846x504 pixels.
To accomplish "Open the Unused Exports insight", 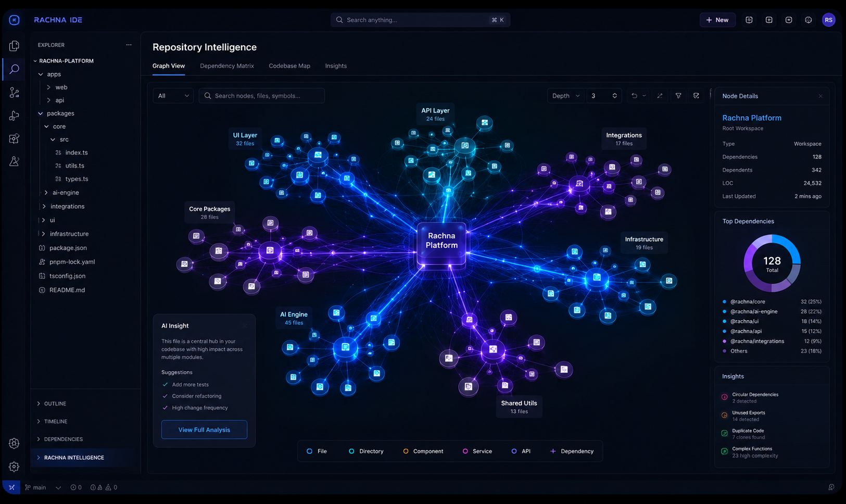I will coord(749,415).
